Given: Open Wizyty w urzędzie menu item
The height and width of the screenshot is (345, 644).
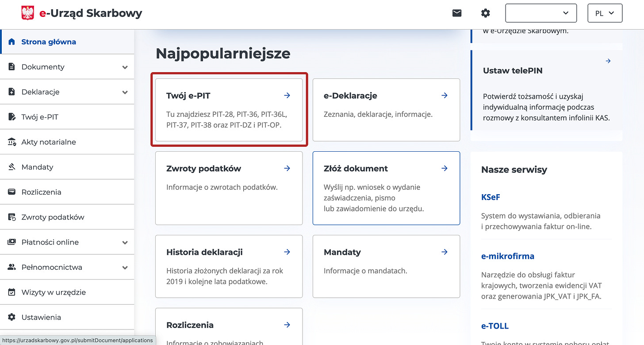Looking at the screenshot, I should (x=67, y=292).
